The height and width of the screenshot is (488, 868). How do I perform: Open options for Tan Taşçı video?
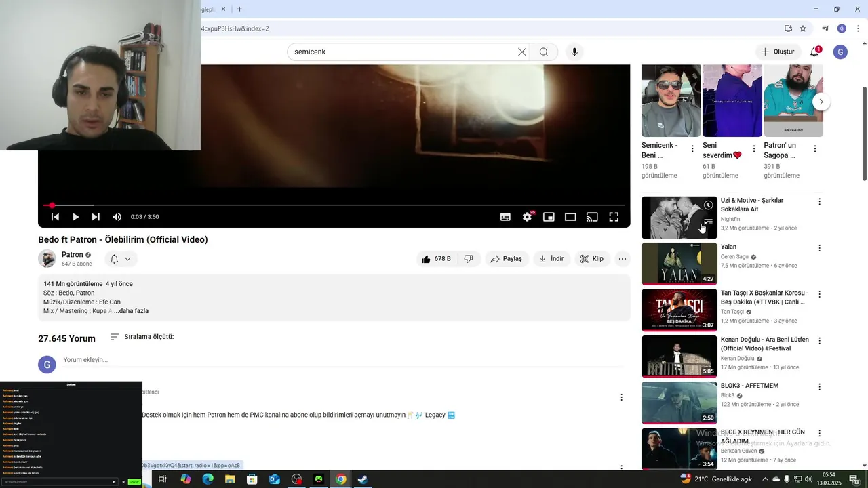[x=819, y=294]
